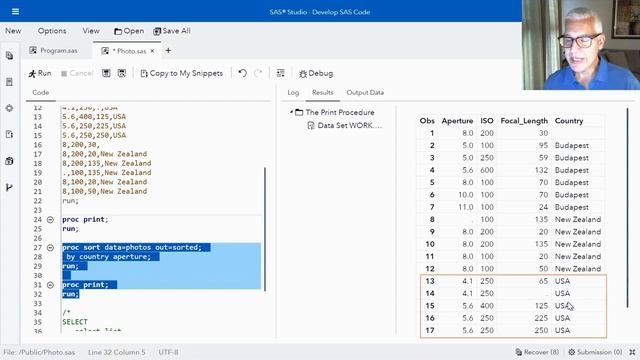Open the second sidebar pane icon
The width and height of the screenshot is (640, 360).
point(9,82)
